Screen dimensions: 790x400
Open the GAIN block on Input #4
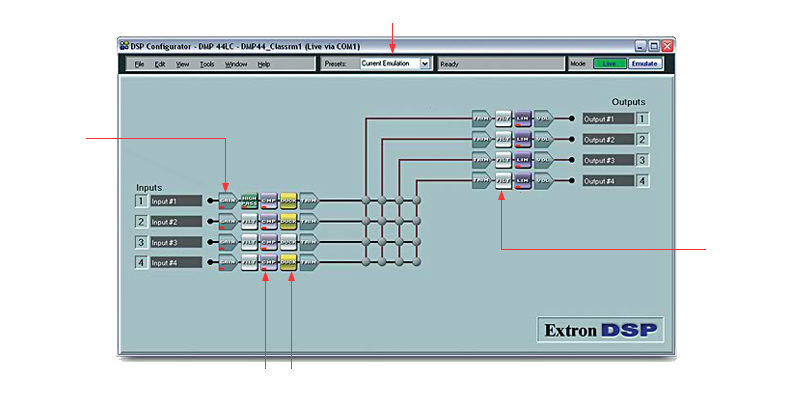coord(227,262)
